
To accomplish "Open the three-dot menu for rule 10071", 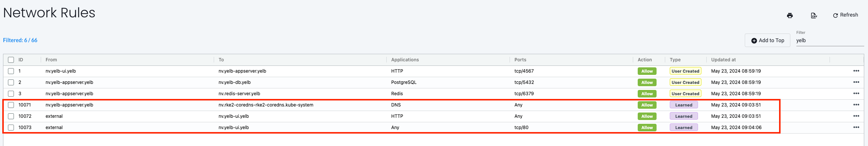I will pos(856,105).
